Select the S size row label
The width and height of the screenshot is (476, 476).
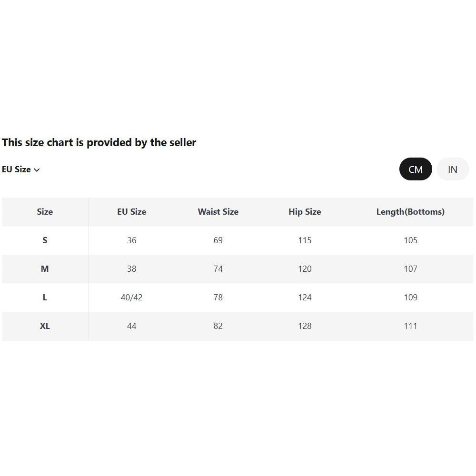pos(45,240)
